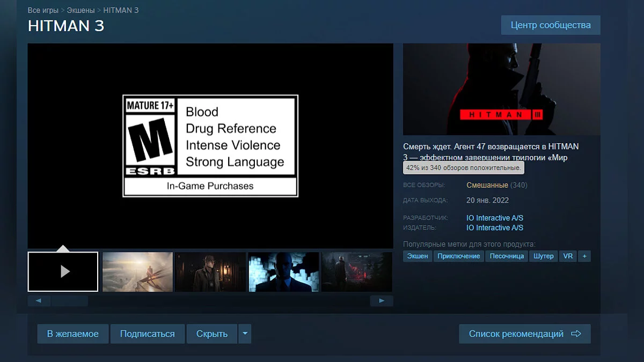This screenshot has width=644, height=362.
Task: Click 'Смешанные' all reviews summary
Action: click(x=487, y=185)
